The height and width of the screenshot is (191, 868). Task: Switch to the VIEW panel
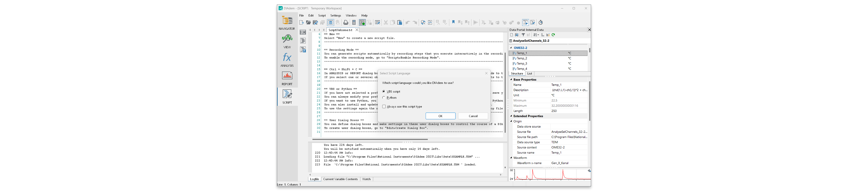click(x=287, y=41)
